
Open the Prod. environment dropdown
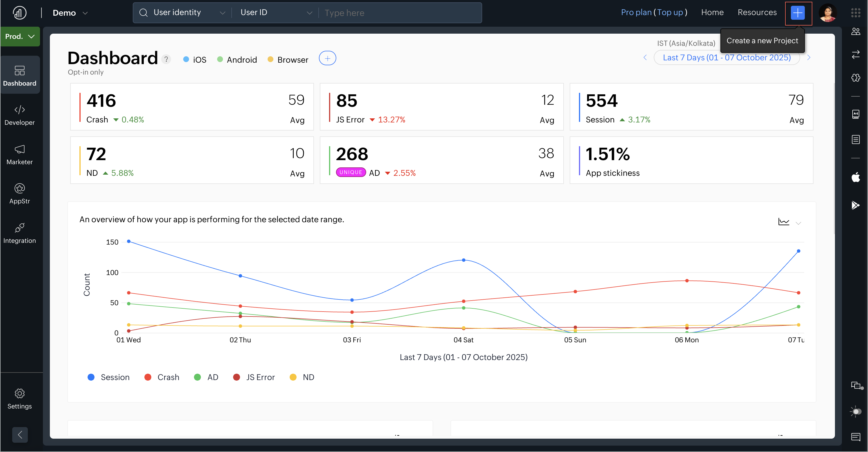[20, 37]
